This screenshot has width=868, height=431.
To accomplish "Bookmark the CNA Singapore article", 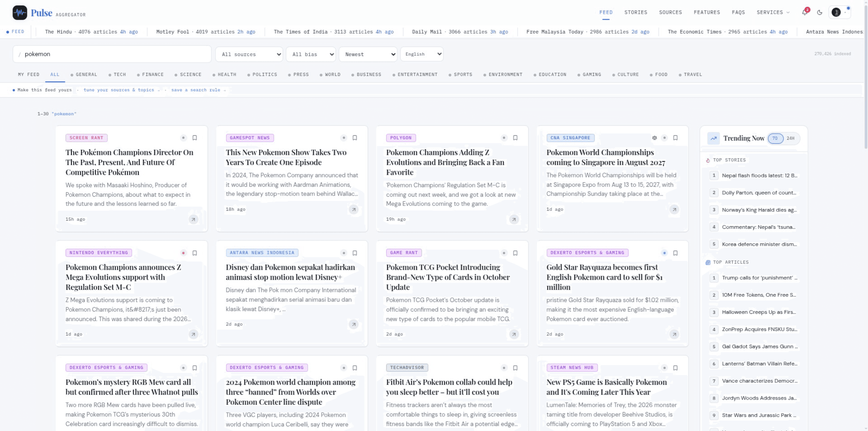I will coord(675,138).
